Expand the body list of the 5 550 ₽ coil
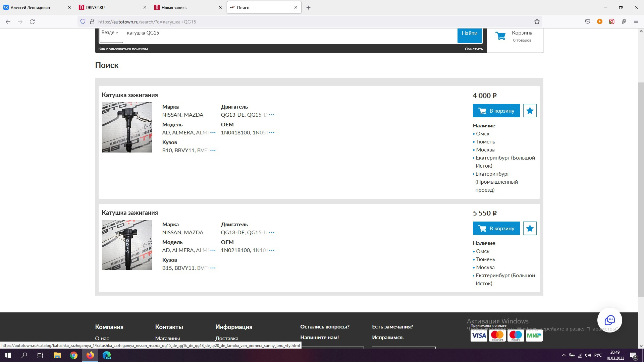Screen dimensions: 644x362 pyautogui.click(x=213, y=268)
